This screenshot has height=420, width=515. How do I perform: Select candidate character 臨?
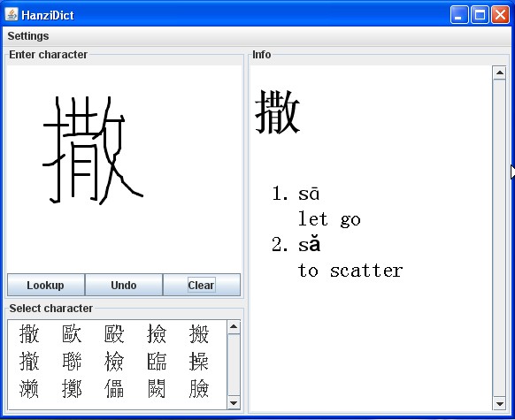point(157,362)
